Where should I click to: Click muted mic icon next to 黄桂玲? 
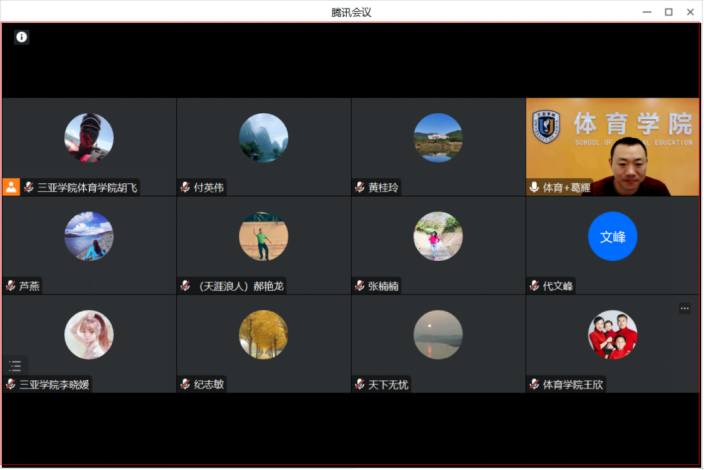coord(360,187)
